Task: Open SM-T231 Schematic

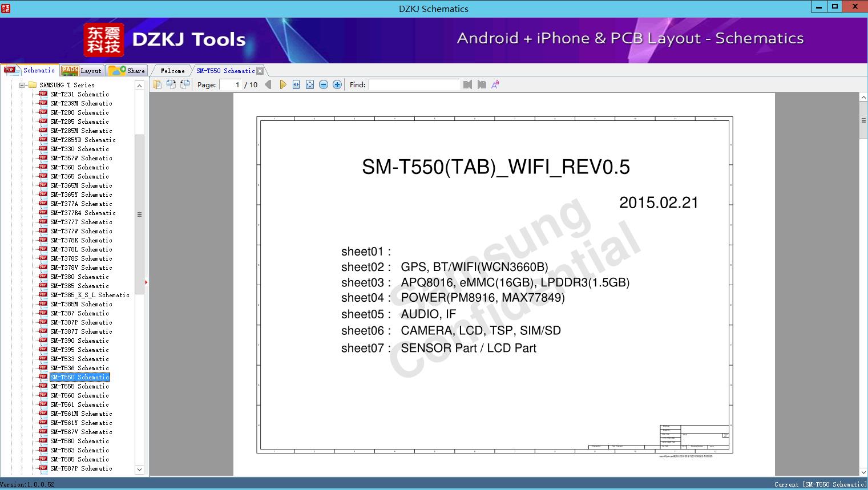Action: [x=79, y=94]
